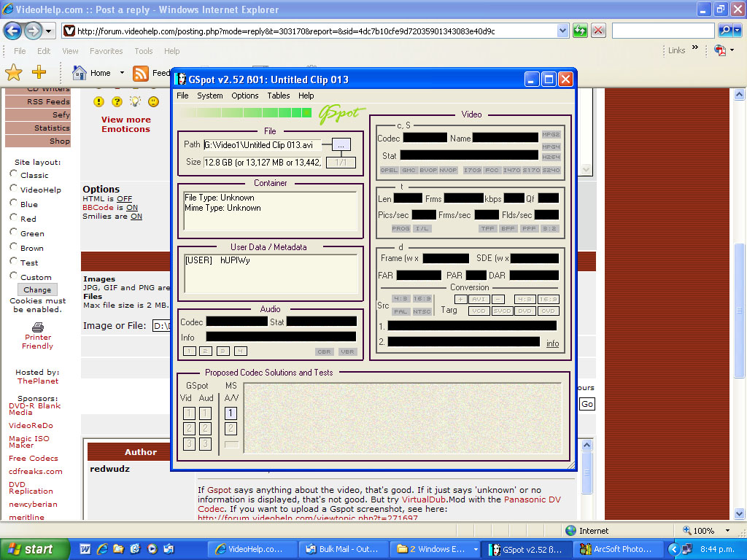
Task: Open the Internet Explorer Favorites menu
Action: pos(107,51)
